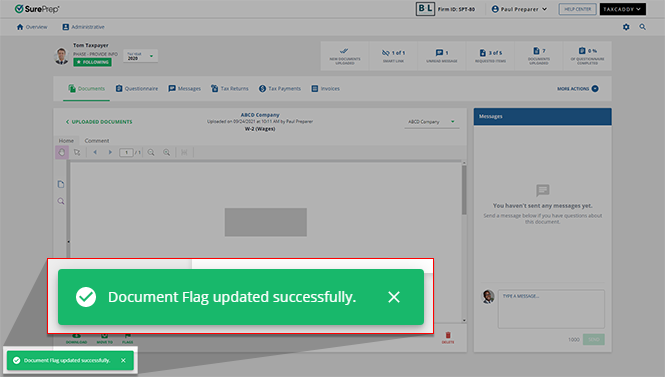The image size is (665, 377).
Task: Click Tom Taxpayer's profile photo
Action: [61, 56]
